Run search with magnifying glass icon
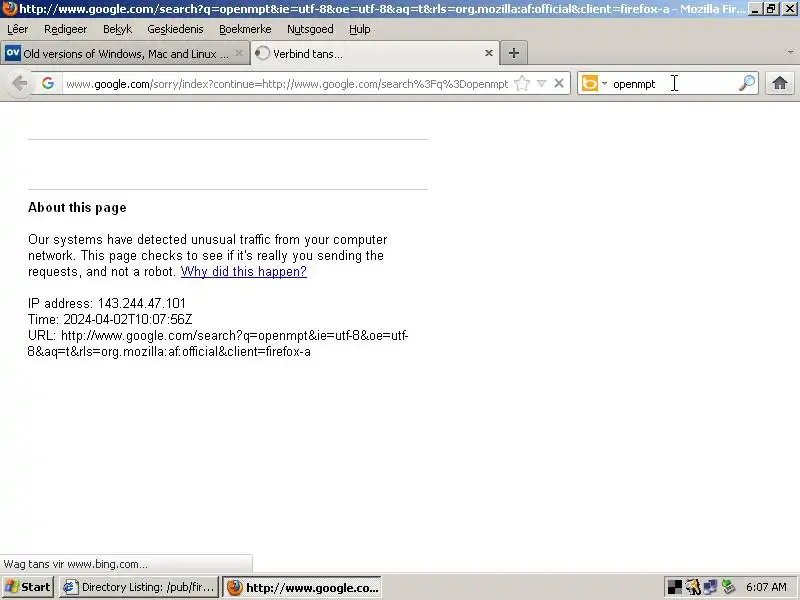800x600 pixels. (747, 83)
